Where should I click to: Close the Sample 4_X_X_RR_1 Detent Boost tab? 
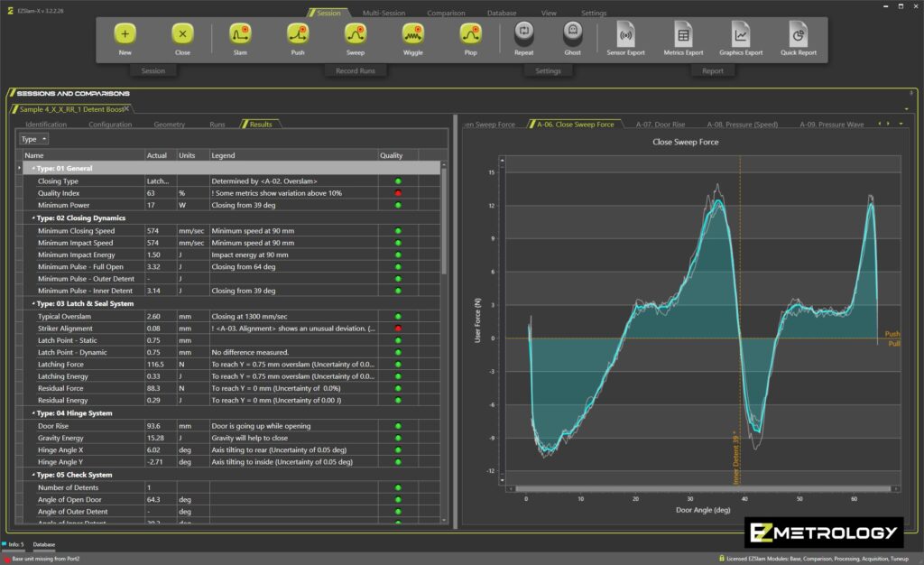click(127, 108)
